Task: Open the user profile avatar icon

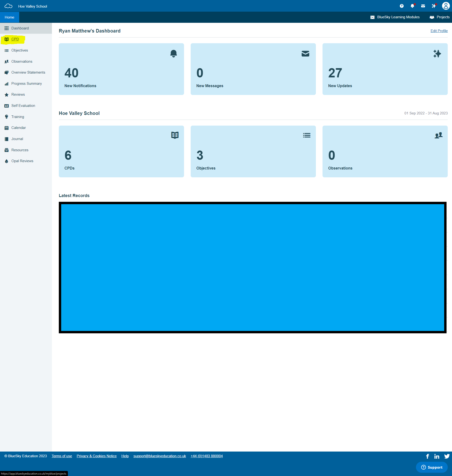Action: pyautogui.click(x=446, y=6)
